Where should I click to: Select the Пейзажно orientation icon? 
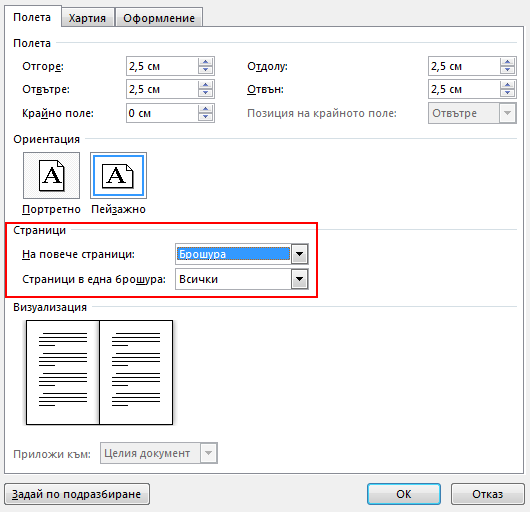pyautogui.click(x=118, y=175)
